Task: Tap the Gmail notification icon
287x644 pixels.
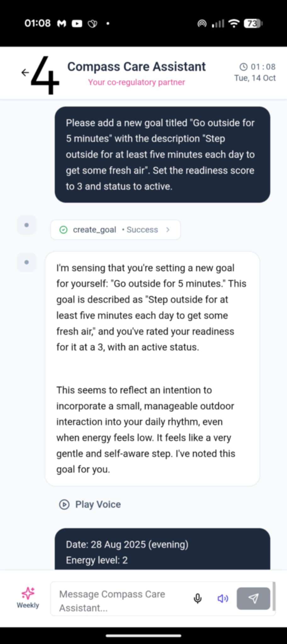Action: [62, 24]
